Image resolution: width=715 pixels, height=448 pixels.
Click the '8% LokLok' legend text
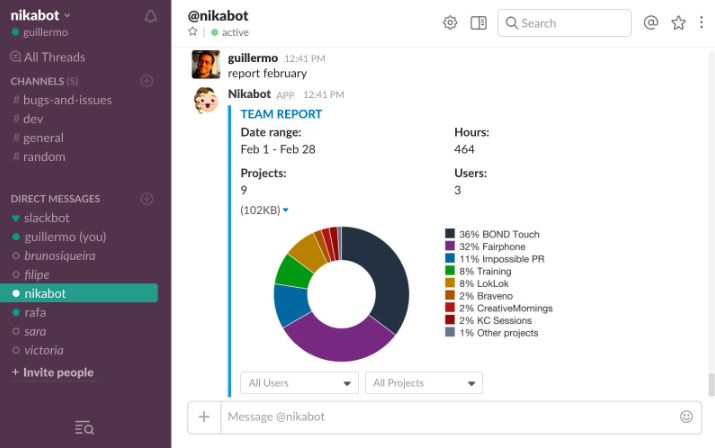(484, 284)
